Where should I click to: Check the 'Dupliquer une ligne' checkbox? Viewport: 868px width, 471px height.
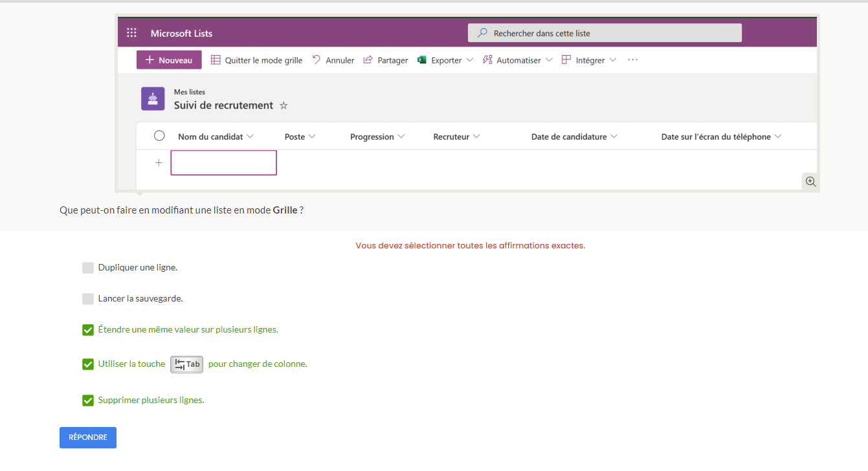coord(88,268)
